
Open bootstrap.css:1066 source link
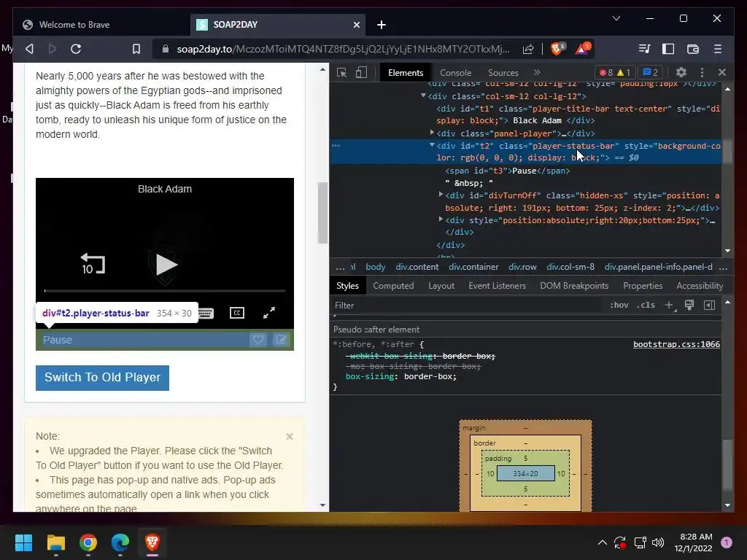(676, 344)
